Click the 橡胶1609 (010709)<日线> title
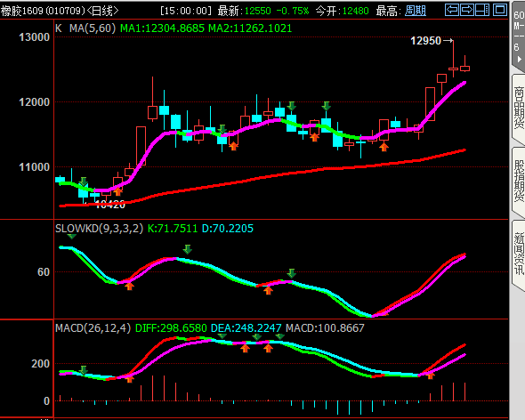 pos(60,11)
